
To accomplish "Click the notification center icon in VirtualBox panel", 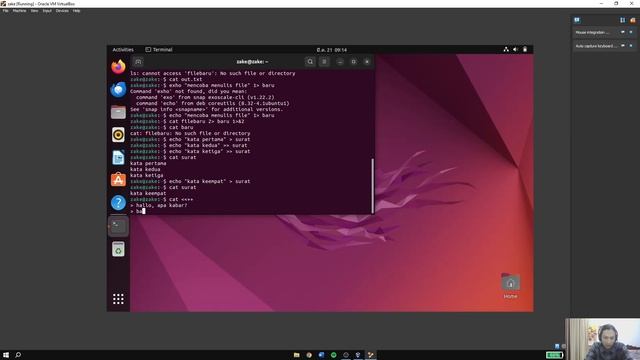I will 577,20.
